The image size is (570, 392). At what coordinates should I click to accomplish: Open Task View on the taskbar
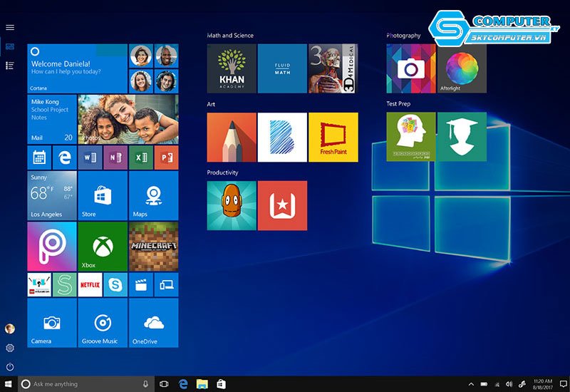(x=164, y=384)
